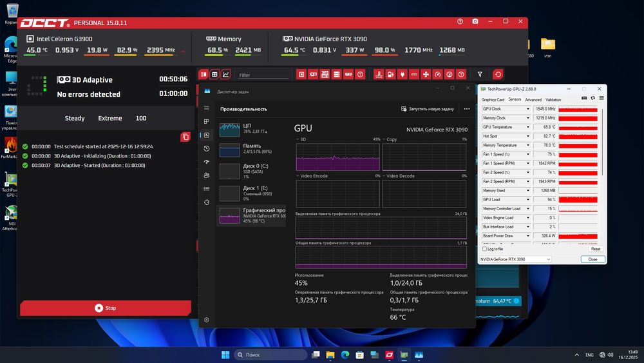Take GPU-Z screenshot with camera icon

coord(585,98)
